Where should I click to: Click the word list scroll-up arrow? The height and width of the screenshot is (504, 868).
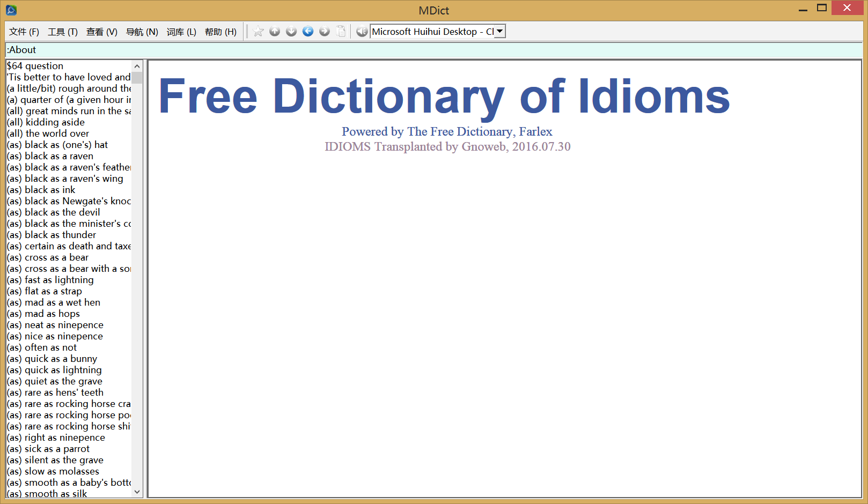pos(137,66)
